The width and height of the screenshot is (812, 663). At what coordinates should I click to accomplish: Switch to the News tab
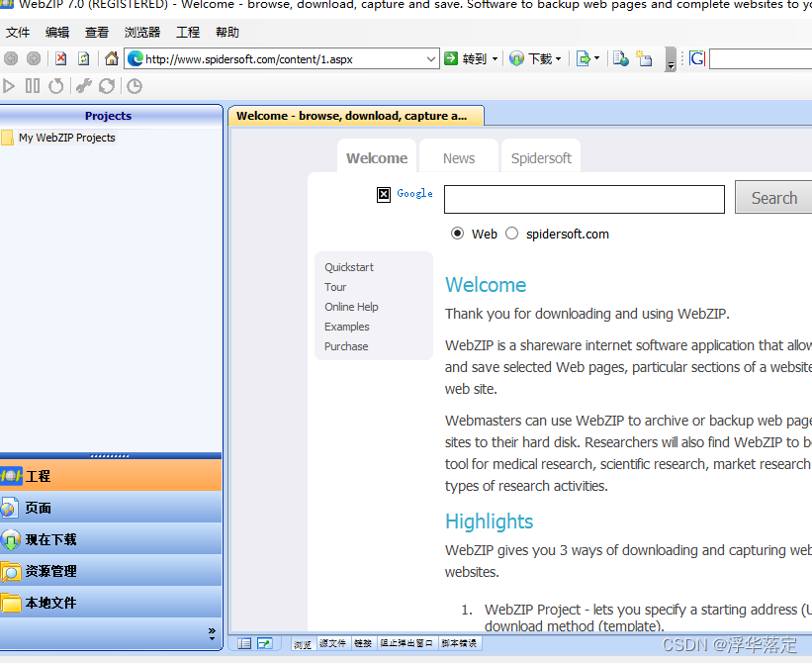pos(459,157)
